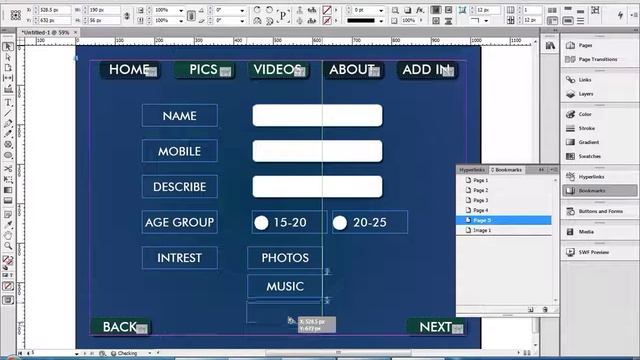The width and height of the screenshot is (640, 360).
Task: Open preflight Checking status dropdown
Action: point(150,353)
